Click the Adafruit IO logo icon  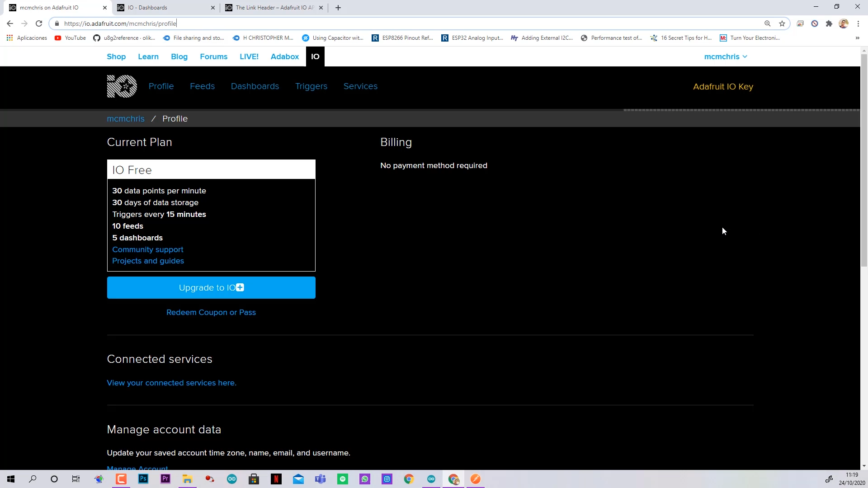122,86
